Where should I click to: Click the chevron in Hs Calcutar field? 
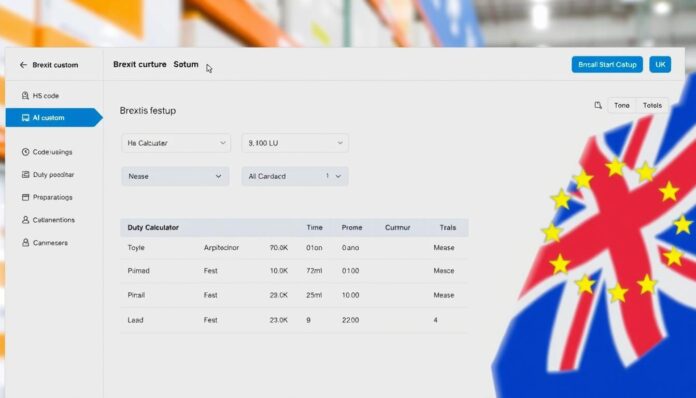222,143
